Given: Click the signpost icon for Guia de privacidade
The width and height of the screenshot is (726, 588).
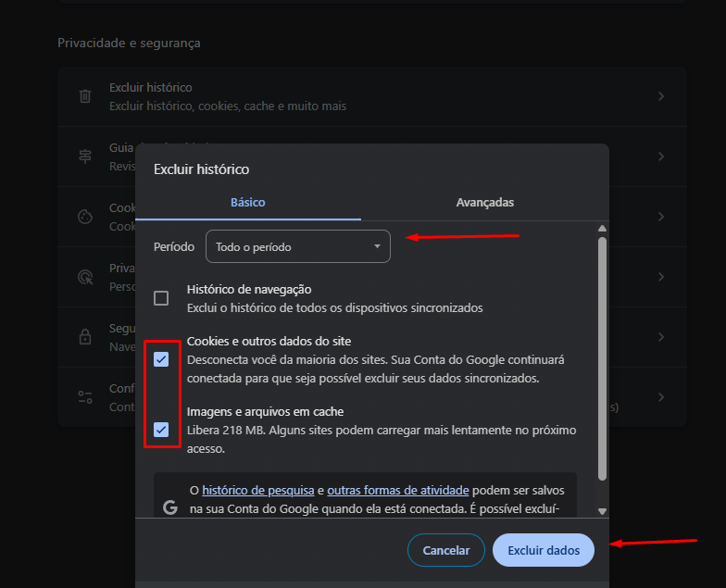Looking at the screenshot, I should tap(85, 156).
